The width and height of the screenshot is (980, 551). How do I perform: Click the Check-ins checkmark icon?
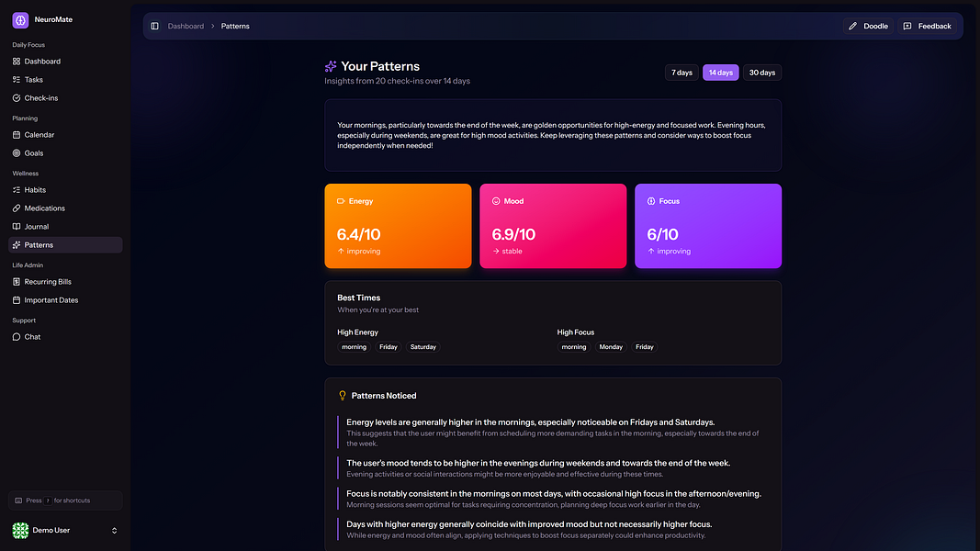17,98
